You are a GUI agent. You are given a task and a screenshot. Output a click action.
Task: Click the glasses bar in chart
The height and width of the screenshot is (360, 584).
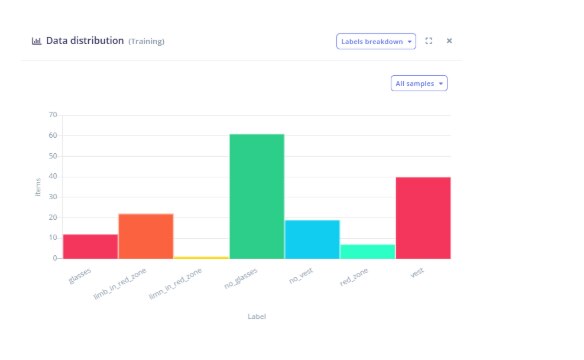click(91, 246)
